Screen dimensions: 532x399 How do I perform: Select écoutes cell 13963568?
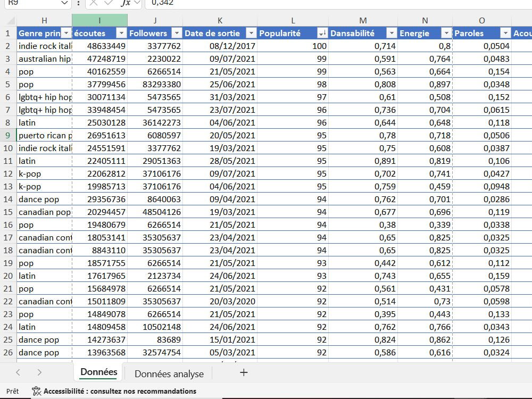100,353
